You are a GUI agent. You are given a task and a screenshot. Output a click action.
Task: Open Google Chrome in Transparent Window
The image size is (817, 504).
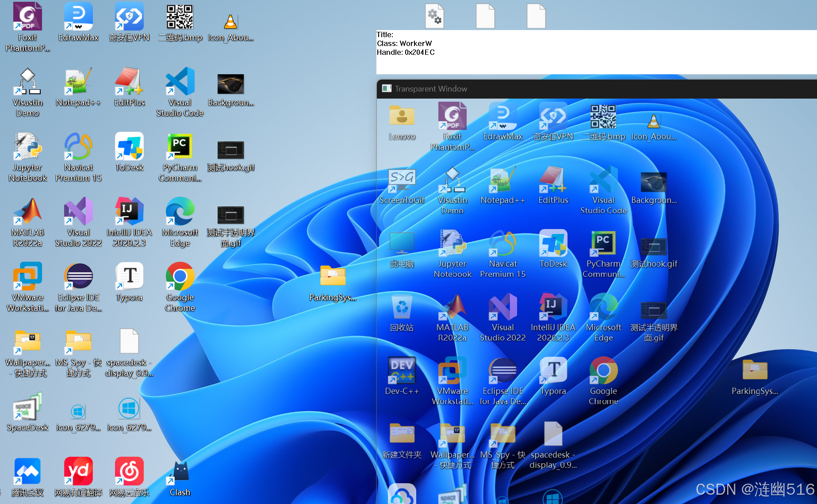tap(604, 381)
